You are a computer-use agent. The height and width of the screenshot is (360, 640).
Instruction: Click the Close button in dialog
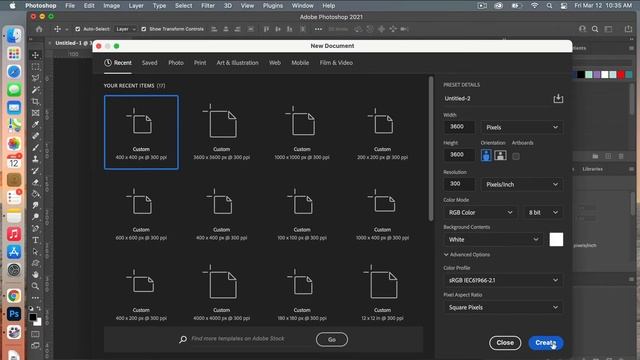[x=505, y=343]
